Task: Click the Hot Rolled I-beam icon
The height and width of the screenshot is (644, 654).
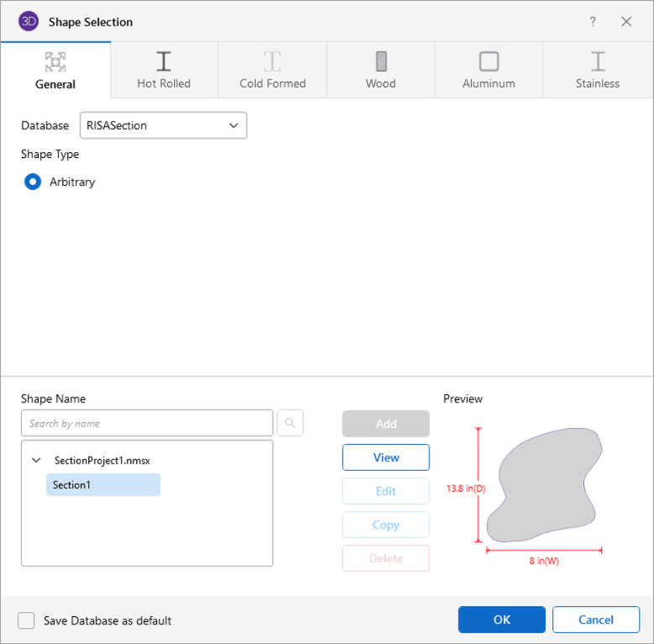Action: coord(164,61)
